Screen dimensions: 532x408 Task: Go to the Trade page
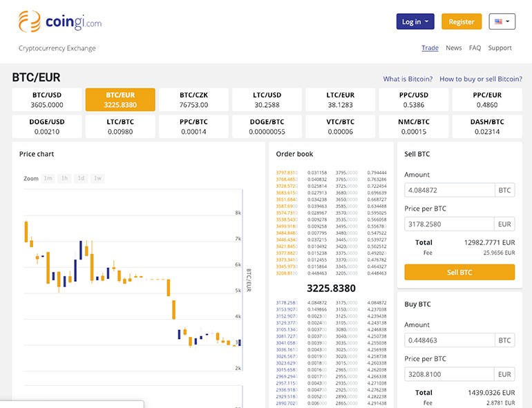click(x=430, y=48)
